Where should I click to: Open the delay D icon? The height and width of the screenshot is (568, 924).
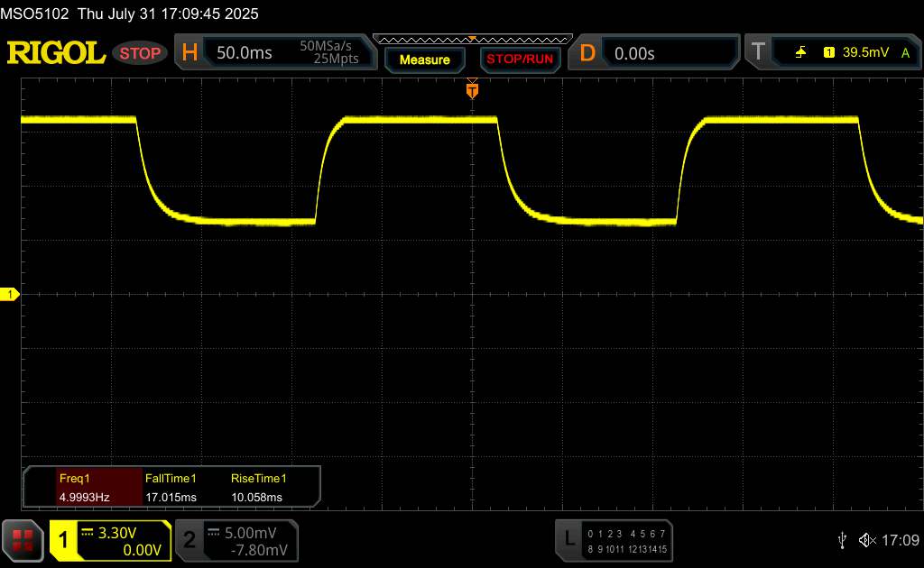(x=587, y=53)
